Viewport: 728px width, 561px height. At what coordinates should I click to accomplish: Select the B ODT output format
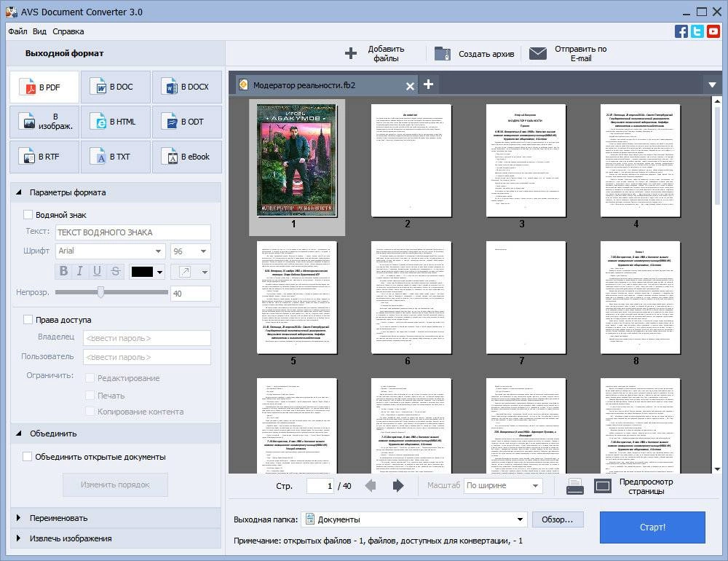click(187, 122)
